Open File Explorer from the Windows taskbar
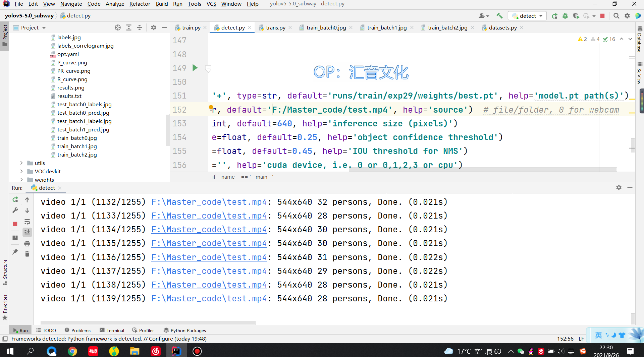The height and width of the screenshot is (357, 644). (x=135, y=351)
